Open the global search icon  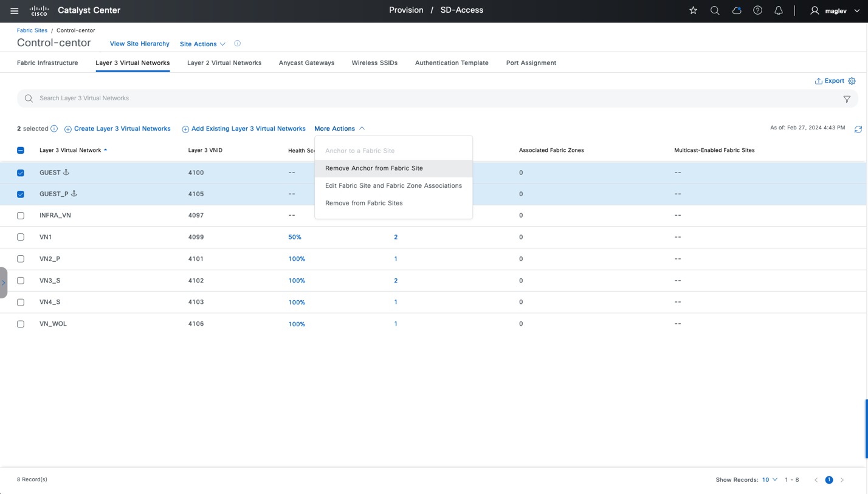point(715,11)
